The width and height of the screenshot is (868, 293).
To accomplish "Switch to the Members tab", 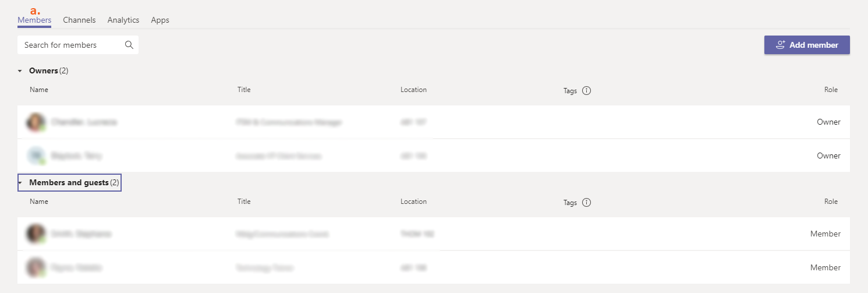I will (34, 20).
